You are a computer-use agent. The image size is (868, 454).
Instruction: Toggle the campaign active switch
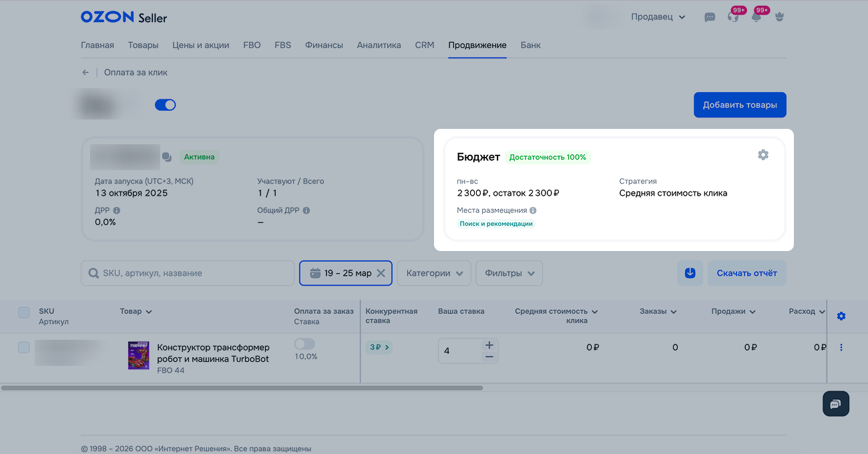165,105
